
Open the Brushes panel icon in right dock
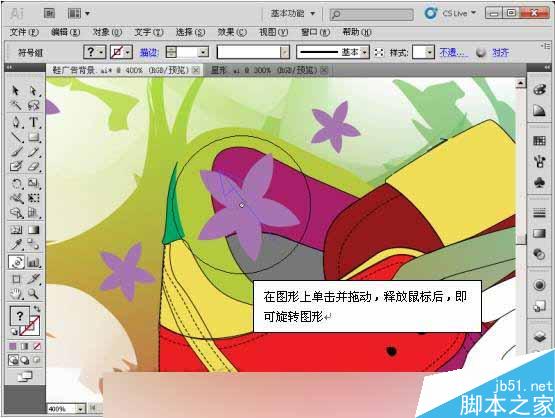(x=539, y=162)
